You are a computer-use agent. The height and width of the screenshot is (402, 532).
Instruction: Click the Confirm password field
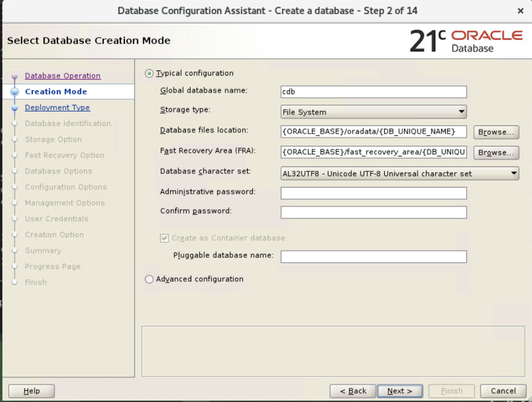(373, 212)
